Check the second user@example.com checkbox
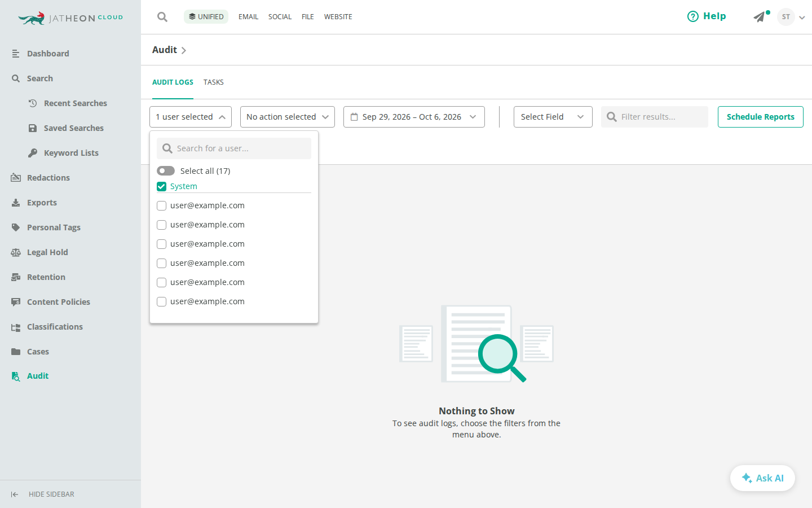Viewport: 812px width, 508px height. click(x=161, y=225)
